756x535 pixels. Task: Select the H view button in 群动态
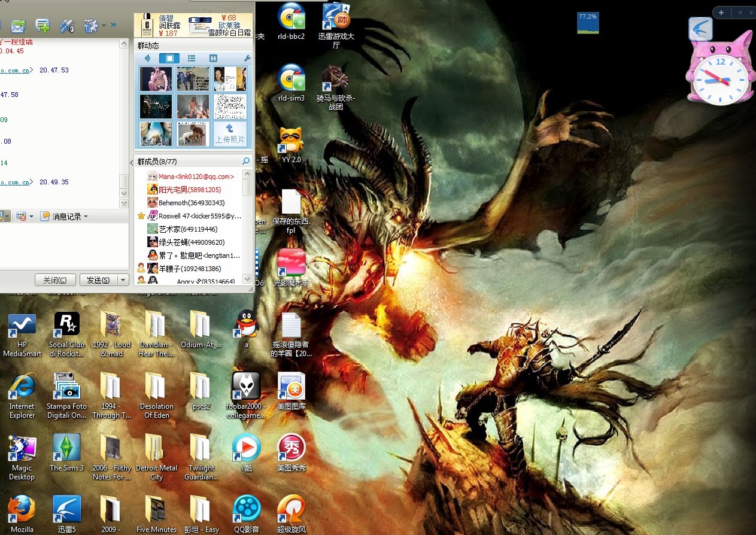[x=213, y=58]
